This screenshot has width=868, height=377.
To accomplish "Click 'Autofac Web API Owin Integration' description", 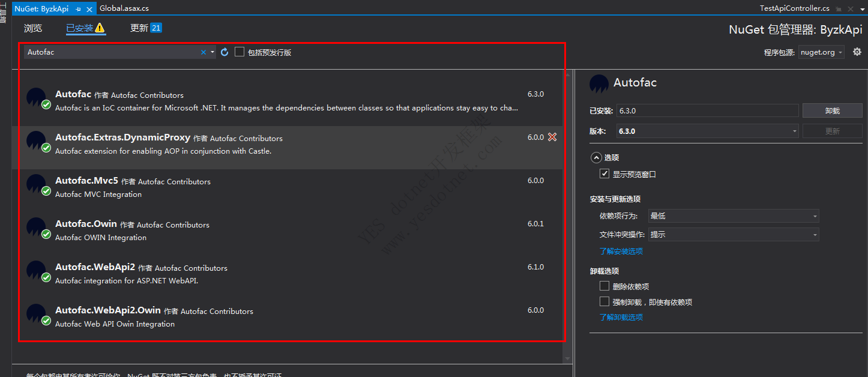I will pyautogui.click(x=115, y=324).
